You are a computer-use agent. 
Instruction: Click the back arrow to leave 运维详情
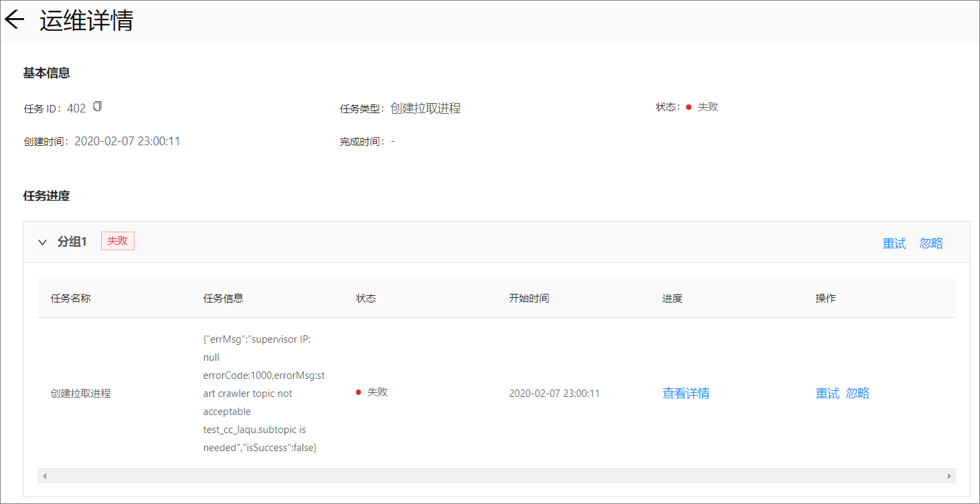14,19
